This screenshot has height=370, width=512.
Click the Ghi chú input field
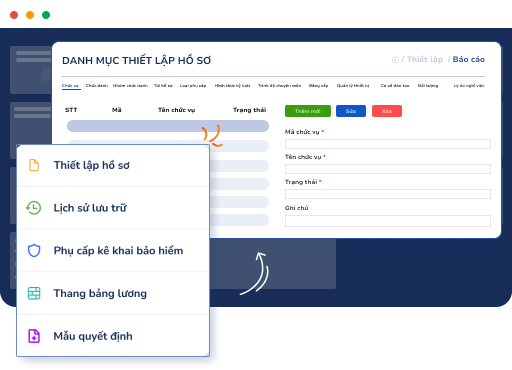(x=388, y=221)
